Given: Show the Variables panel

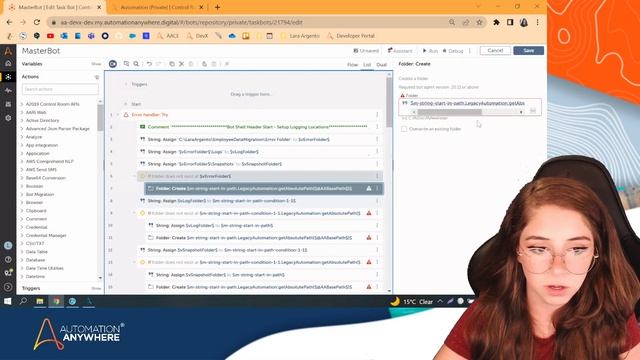Looking at the screenshot, I should [96, 64].
